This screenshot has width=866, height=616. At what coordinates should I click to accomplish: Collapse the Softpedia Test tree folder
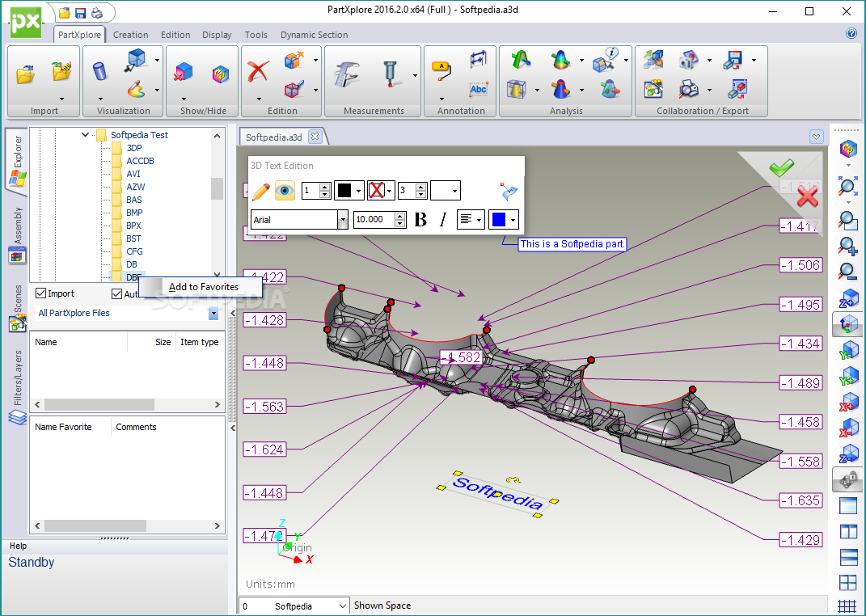pos(85,135)
